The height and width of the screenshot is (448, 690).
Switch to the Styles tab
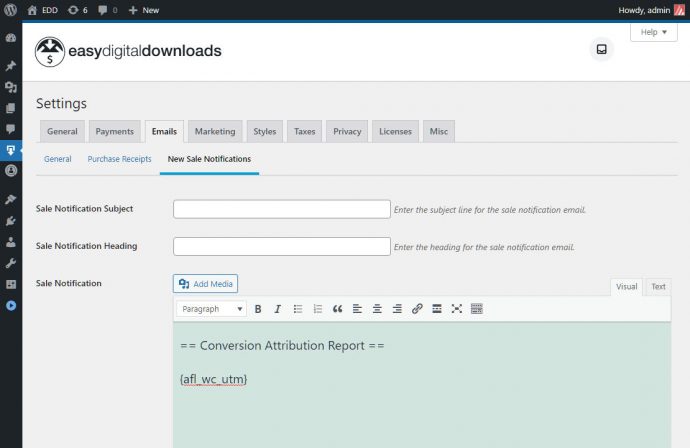(264, 131)
